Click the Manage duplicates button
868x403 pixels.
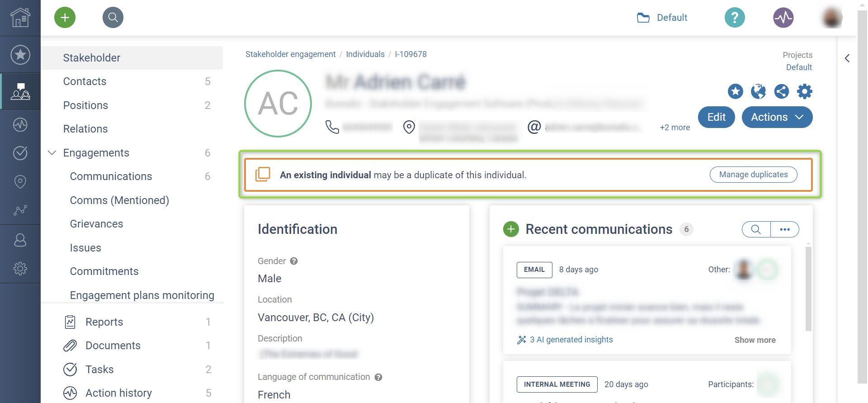pyautogui.click(x=753, y=175)
